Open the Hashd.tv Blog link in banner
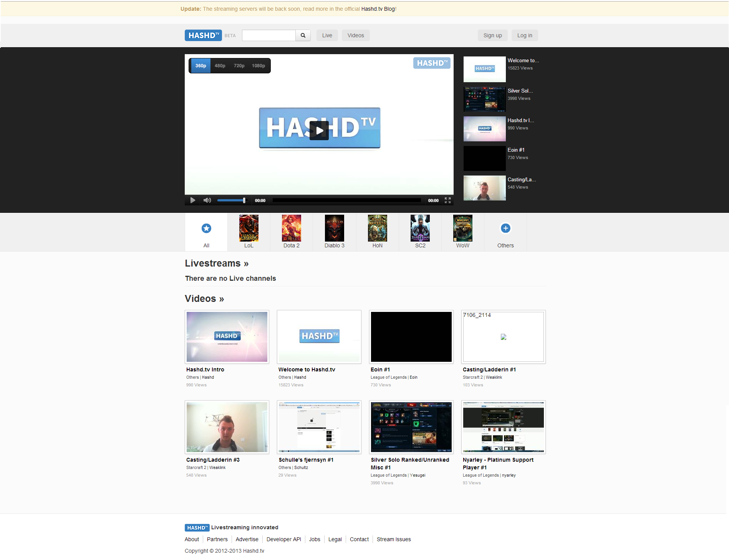This screenshot has height=560, width=729. pyautogui.click(x=378, y=8)
